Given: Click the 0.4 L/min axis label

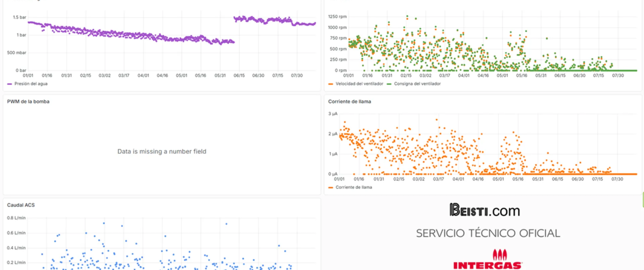Looking at the screenshot, I should (16, 248).
